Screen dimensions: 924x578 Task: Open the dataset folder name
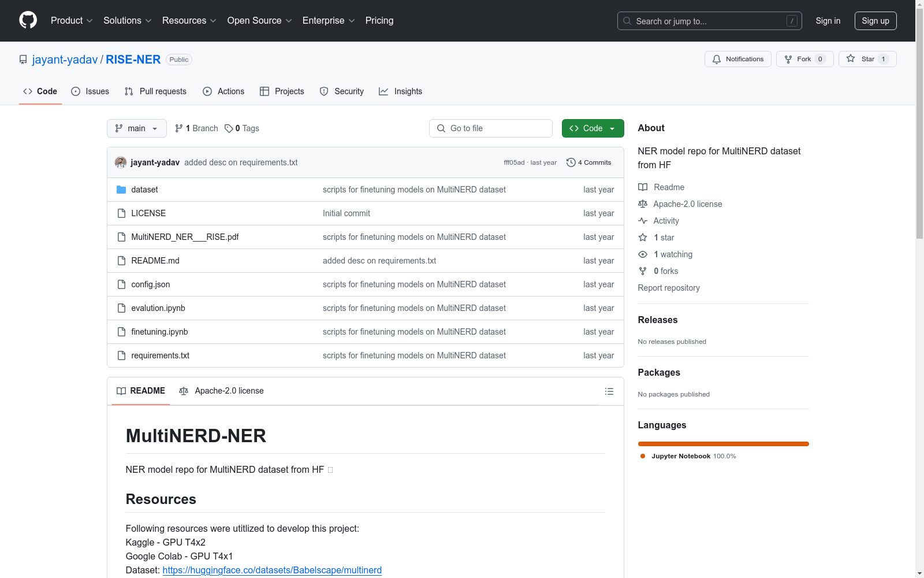click(144, 190)
